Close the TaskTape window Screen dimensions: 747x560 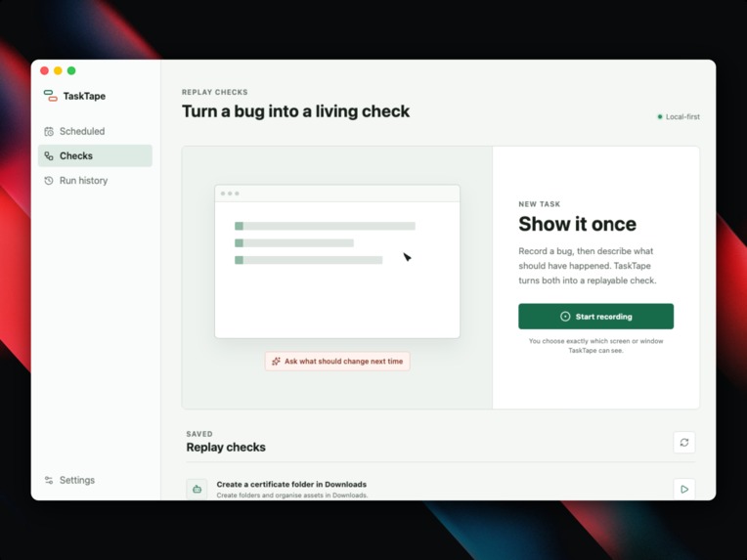(x=44, y=71)
